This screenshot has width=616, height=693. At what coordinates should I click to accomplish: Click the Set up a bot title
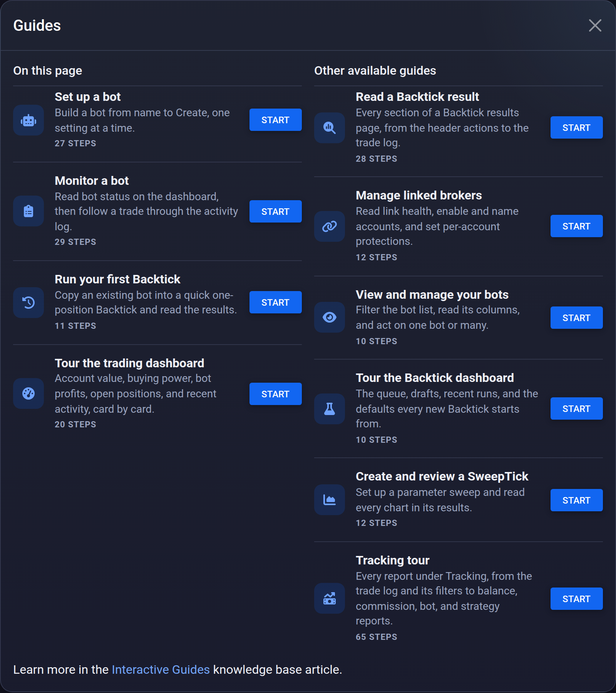88,97
